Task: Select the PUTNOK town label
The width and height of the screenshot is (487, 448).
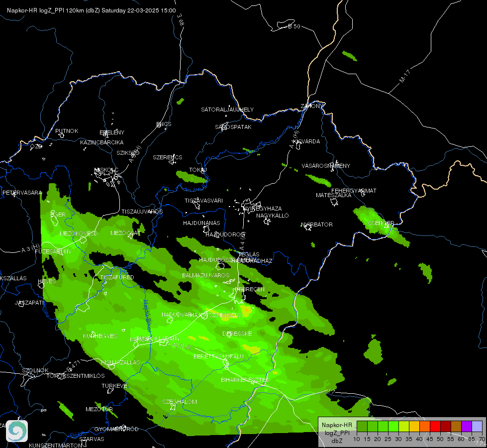Action: [x=67, y=131]
